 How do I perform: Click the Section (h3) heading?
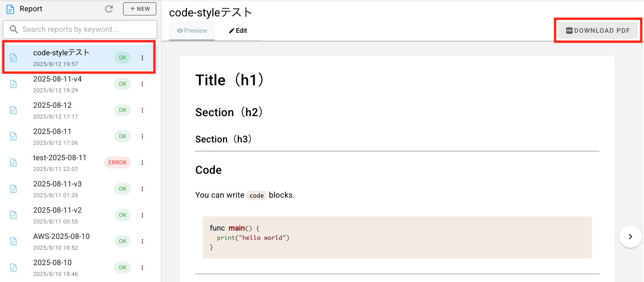224,139
